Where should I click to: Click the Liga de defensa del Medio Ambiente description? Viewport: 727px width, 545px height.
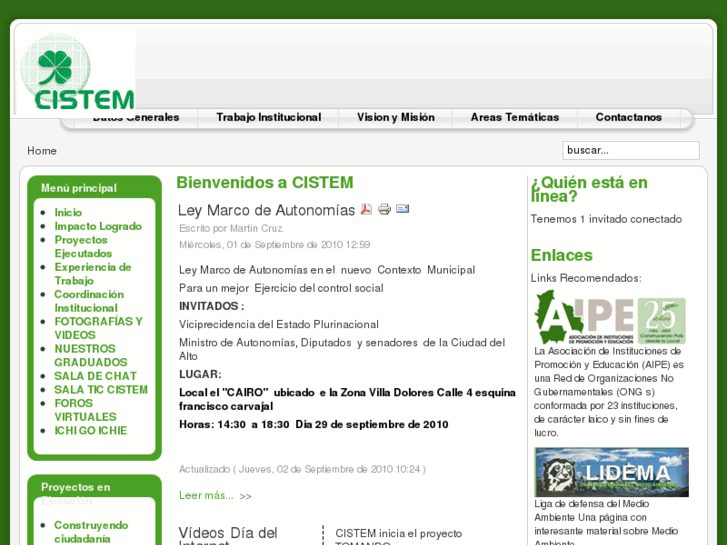coord(606,523)
